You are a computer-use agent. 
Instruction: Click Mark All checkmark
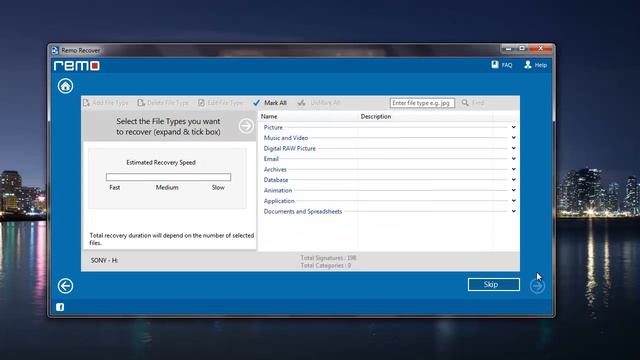click(x=256, y=103)
